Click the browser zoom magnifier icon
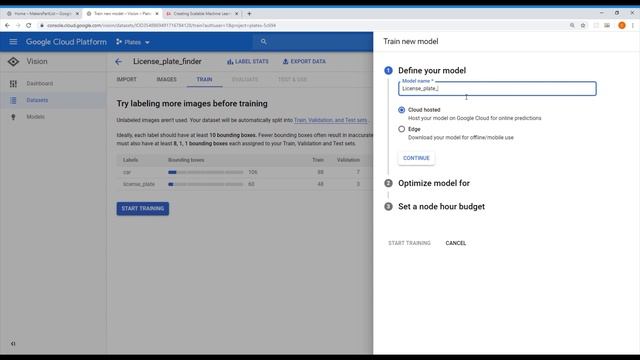This screenshot has height=360, width=640. pyautogui.click(x=572, y=25)
